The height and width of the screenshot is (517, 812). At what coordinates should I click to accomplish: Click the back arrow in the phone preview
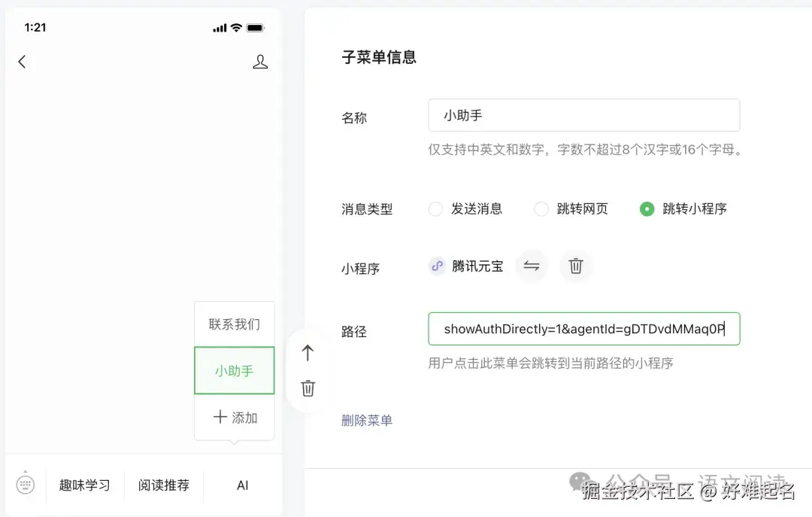pyautogui.click(x=23, y=62)
